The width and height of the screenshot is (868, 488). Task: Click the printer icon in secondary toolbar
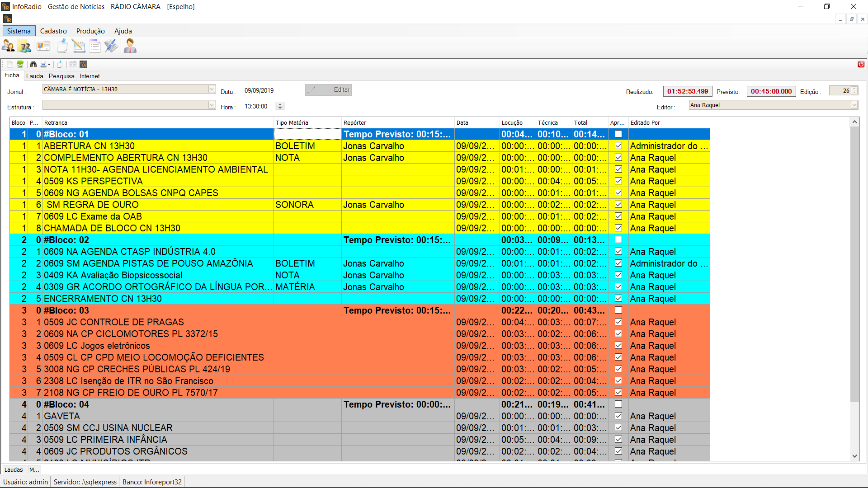tap(43, 64)
